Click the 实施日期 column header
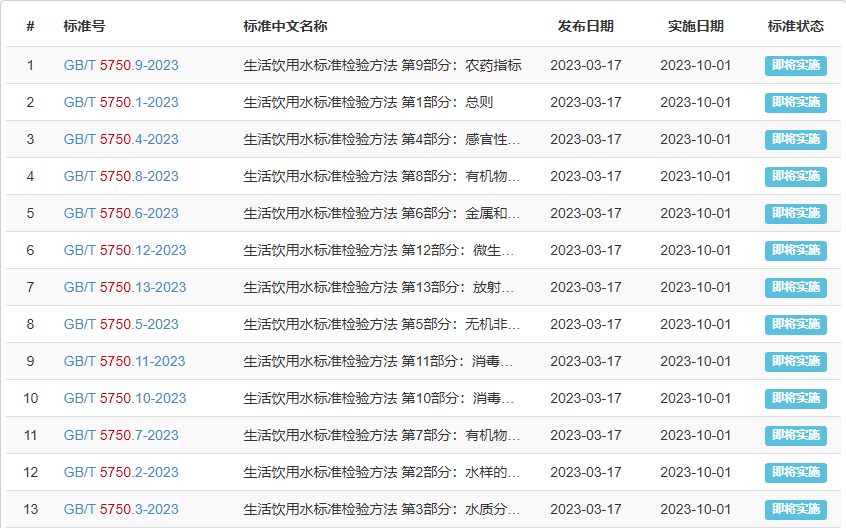Image resolution: width=846 pixels, height=528 pixels. 695,26
